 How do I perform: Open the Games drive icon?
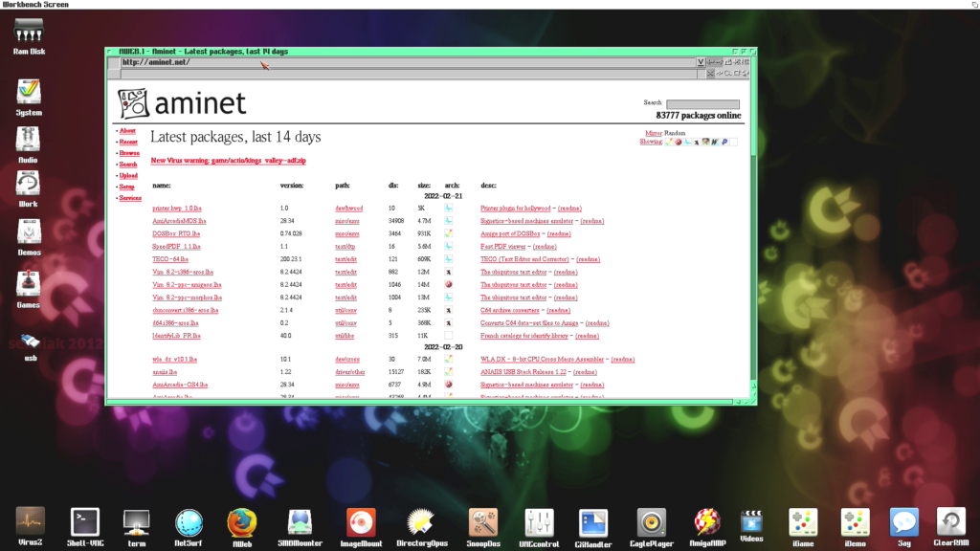pyautogui.click(x=28, y=289)
